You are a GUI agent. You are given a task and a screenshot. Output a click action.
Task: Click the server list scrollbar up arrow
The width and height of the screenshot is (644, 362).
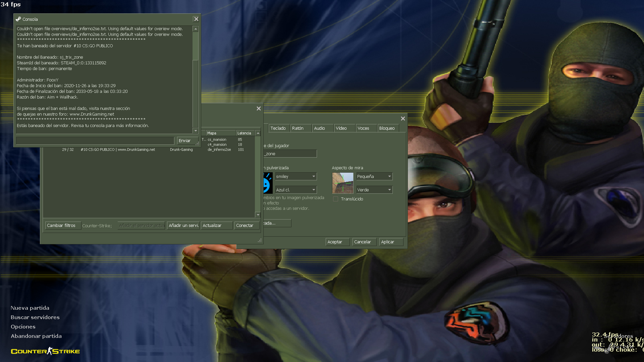(258, 133)
